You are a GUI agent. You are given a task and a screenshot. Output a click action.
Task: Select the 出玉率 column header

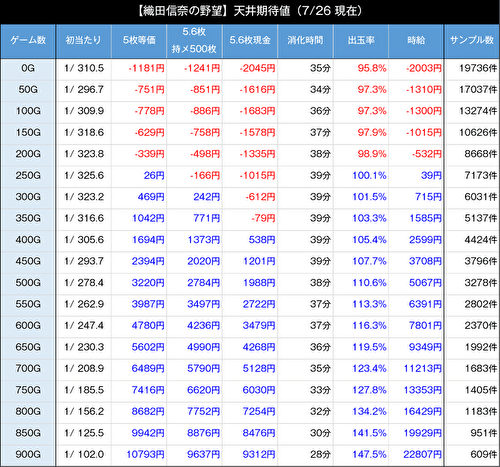361,40
